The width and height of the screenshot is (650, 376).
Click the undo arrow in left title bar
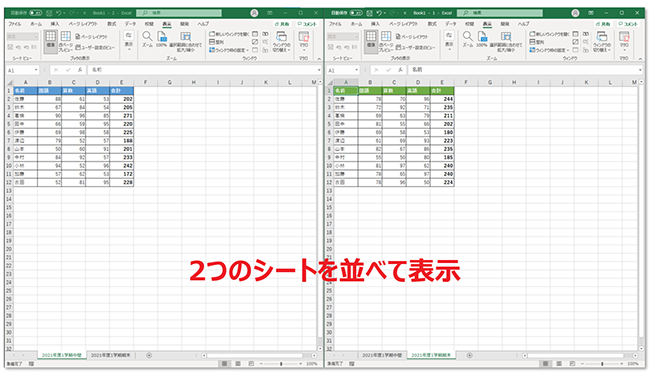[x=58, y=13]
